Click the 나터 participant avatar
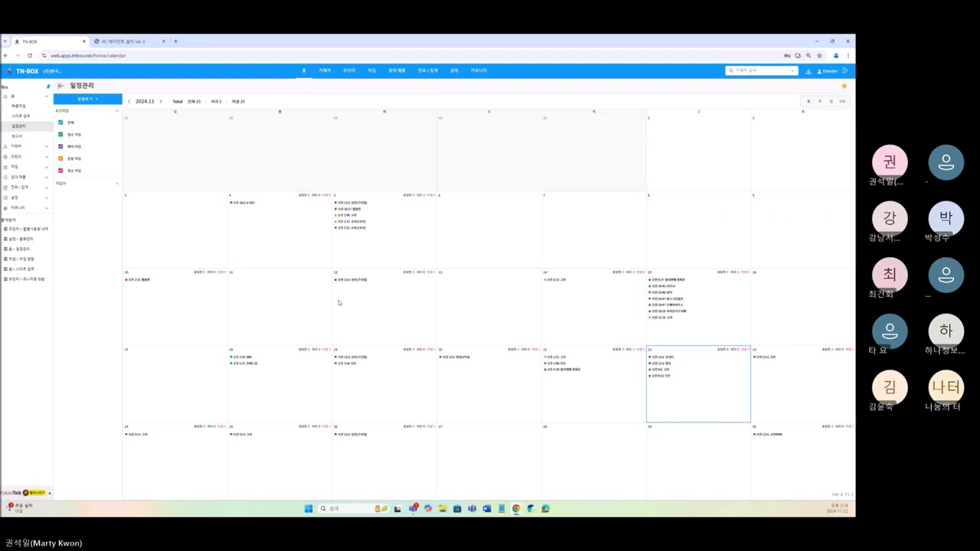The image size is (980, 551). [946, 387]
